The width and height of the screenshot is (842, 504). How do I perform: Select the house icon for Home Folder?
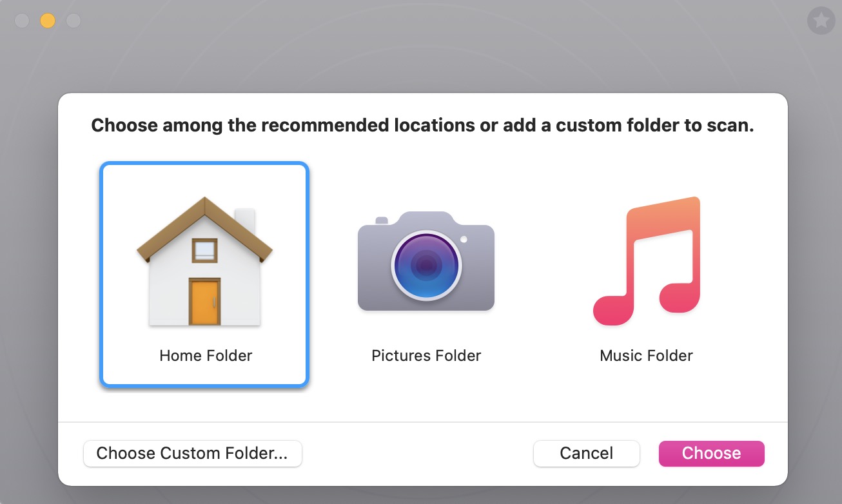205,261
